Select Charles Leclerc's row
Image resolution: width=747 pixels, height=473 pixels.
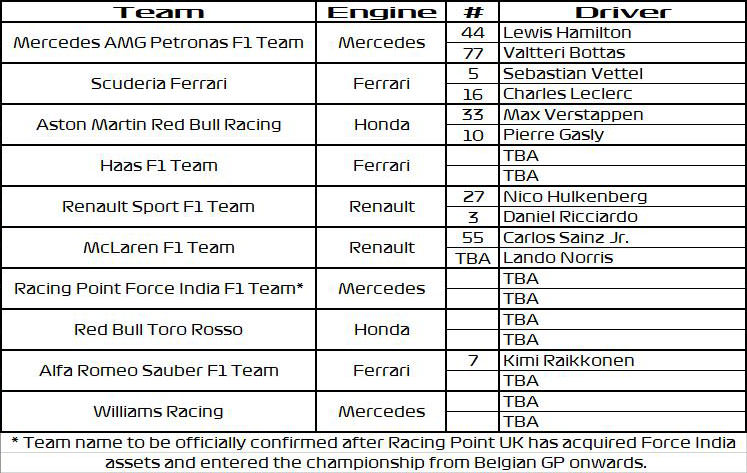coord(596,94)
